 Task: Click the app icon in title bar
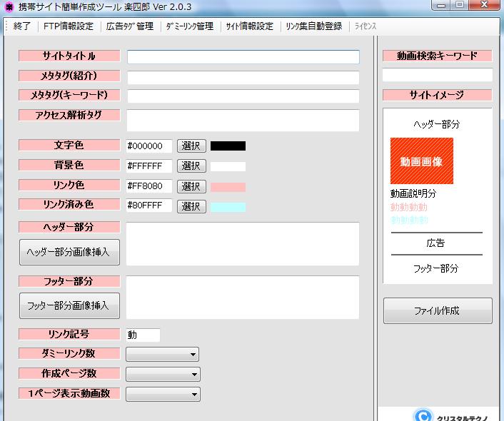[9, 6]
